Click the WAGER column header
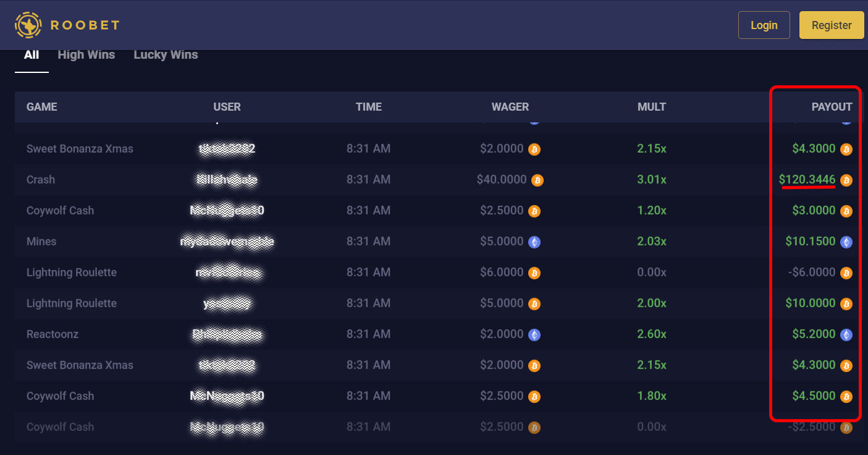Screen dimensions: 868x455 point(510,107)
